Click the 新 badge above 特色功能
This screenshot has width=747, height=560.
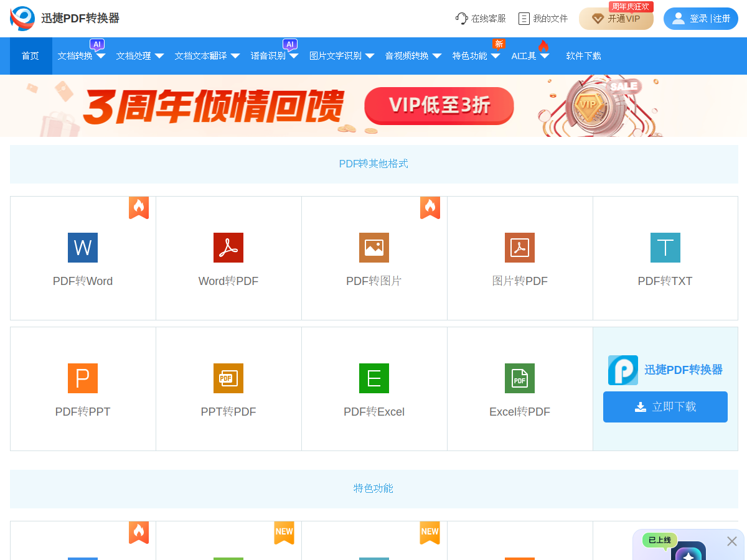pos(499,44)
